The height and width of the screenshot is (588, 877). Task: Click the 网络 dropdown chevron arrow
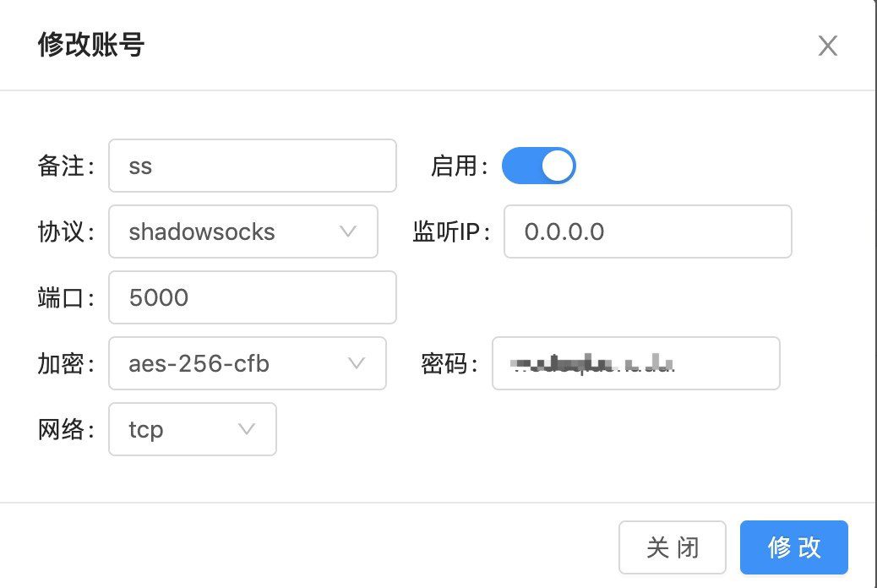click(x=246, y=429)
